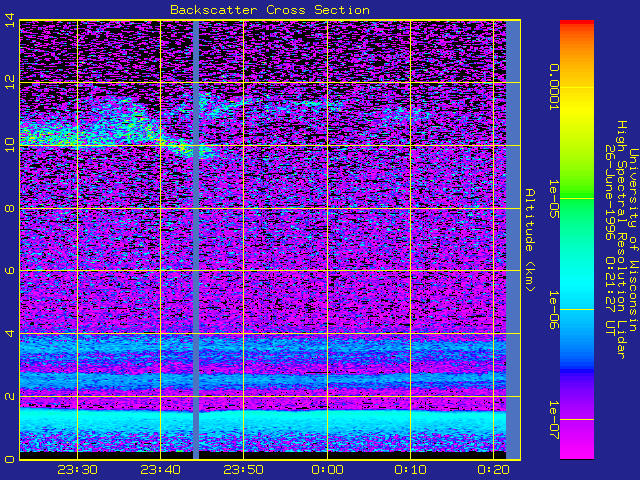Click 'High Spectral Resolution Lidar' text
640x480 pixels.
pos(621,240)
